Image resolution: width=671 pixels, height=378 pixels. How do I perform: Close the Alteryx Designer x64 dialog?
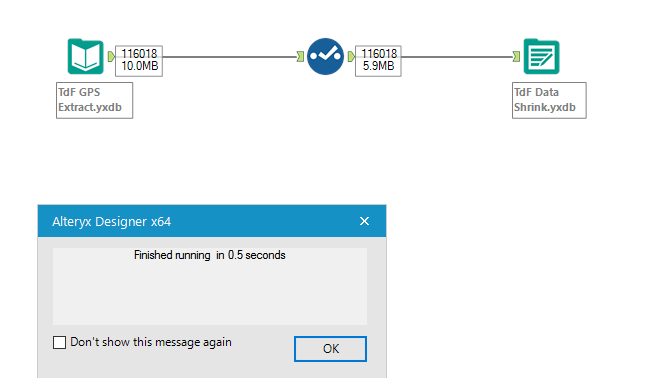tap(364, 221)
